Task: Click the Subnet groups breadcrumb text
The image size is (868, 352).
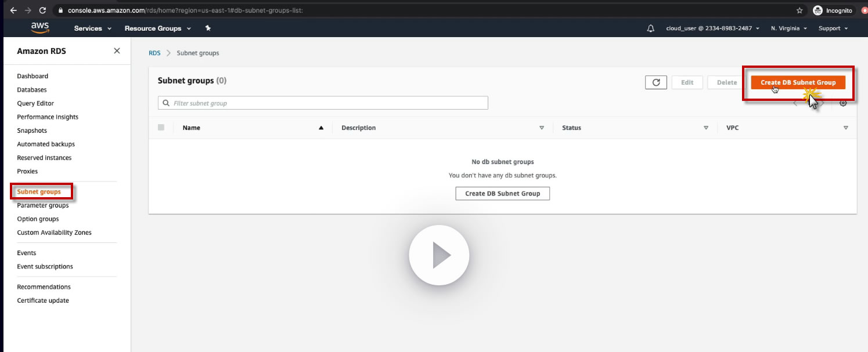Action: 198,53
